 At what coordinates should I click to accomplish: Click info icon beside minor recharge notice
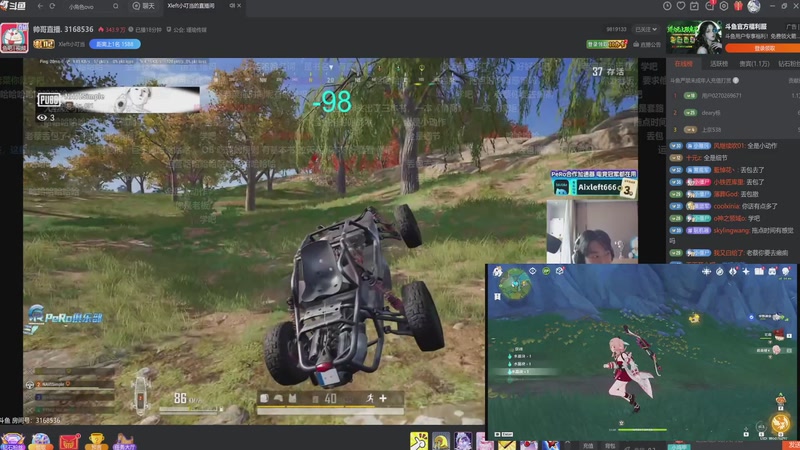point(736,81)
